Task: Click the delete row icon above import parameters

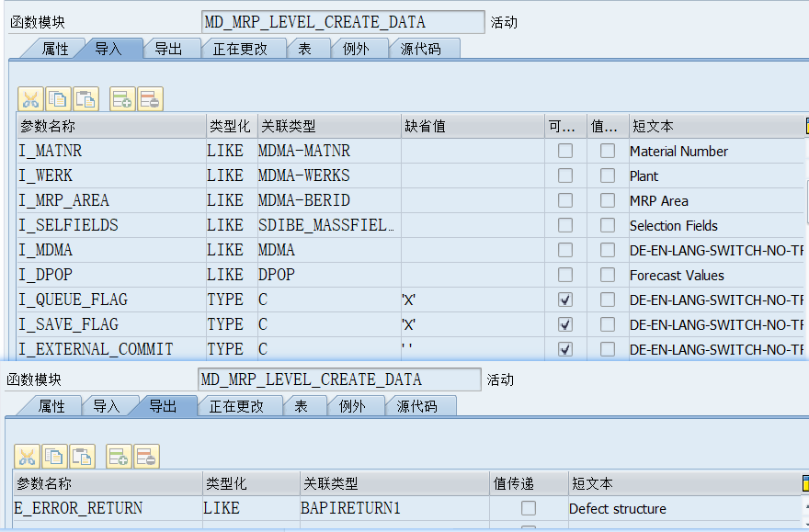Action: click(148, 98)
